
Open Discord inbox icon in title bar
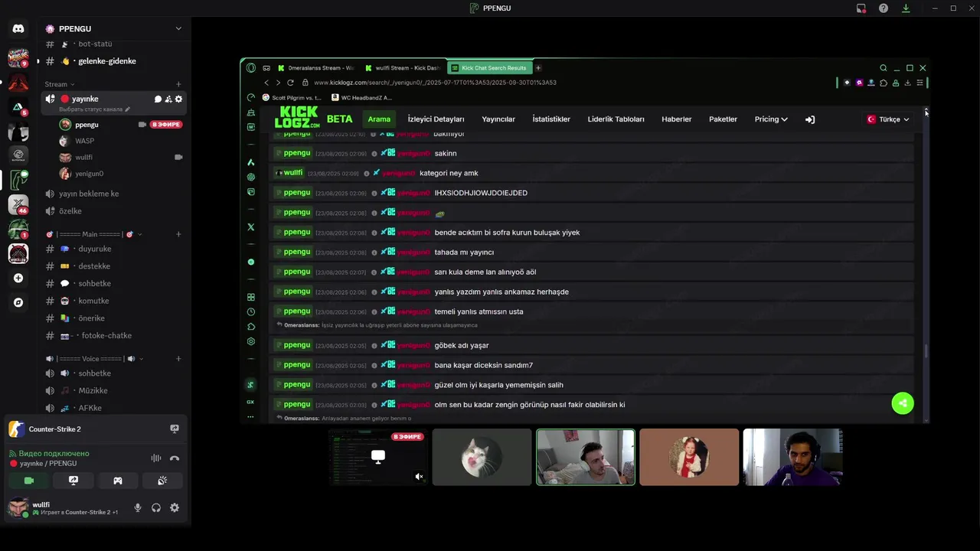pyautogui.click(x=861, y=8)
